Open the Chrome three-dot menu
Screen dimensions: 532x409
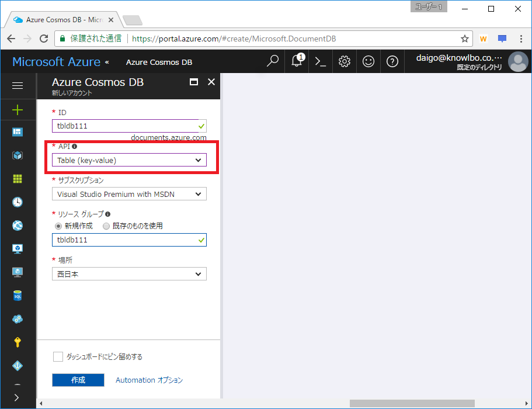pos(521,39)
